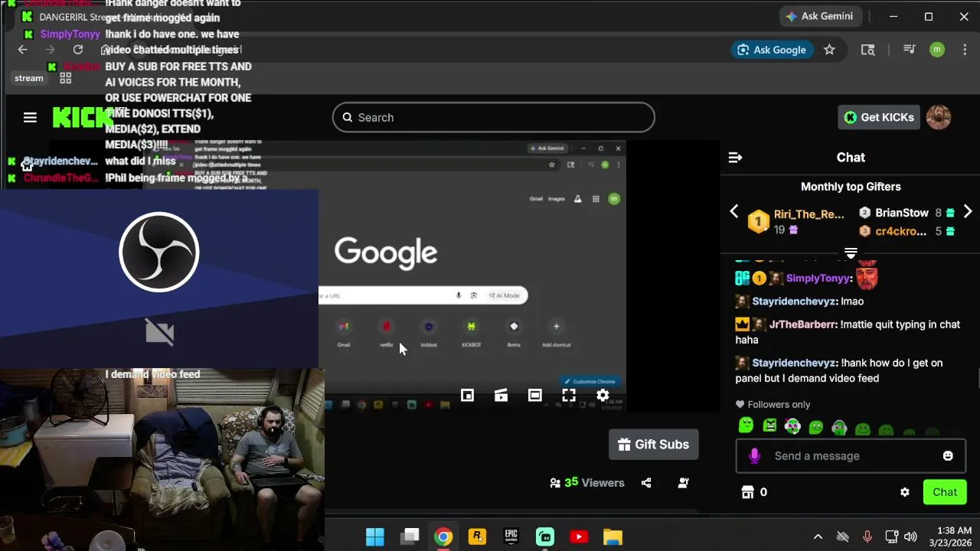This screenshot has width=980, height=551.
Task: Open chat settings gear icon
Action: coord(905,492)
